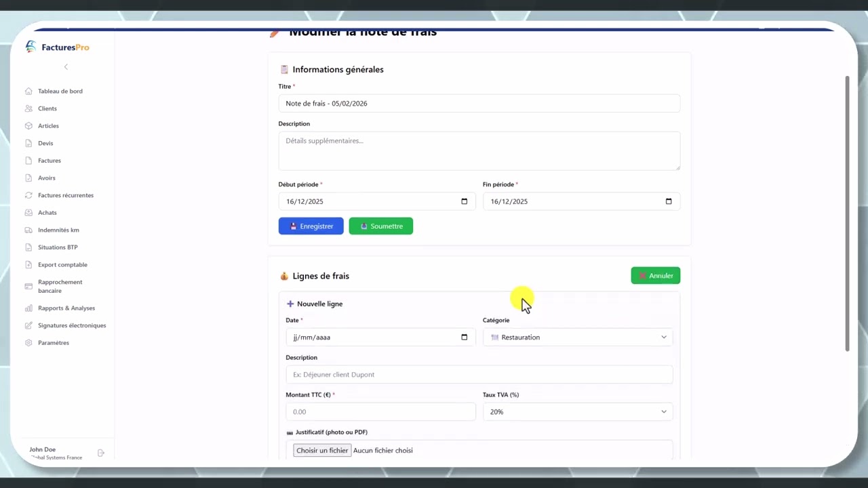Image resolution: width=868 pixels, height=488 pixels.
Task: Click the Description textarea in Informations générales
Action: pyautogui.click(x=479, y=150)
